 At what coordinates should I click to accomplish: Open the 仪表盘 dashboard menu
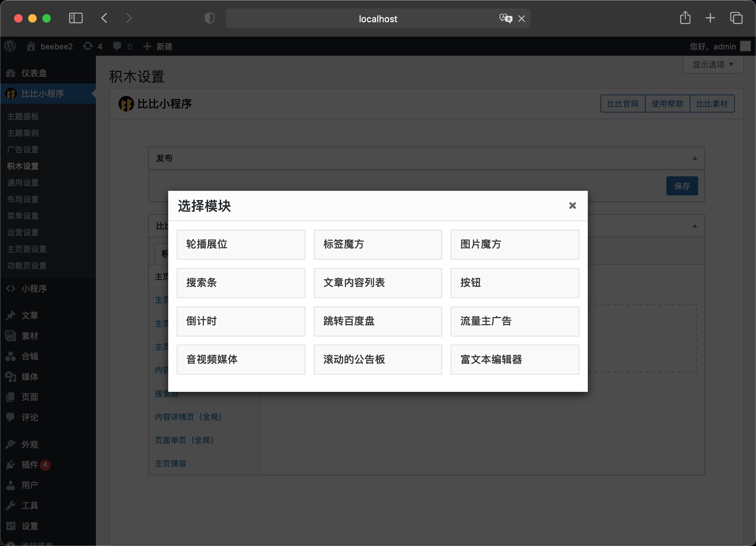(48, 73)
